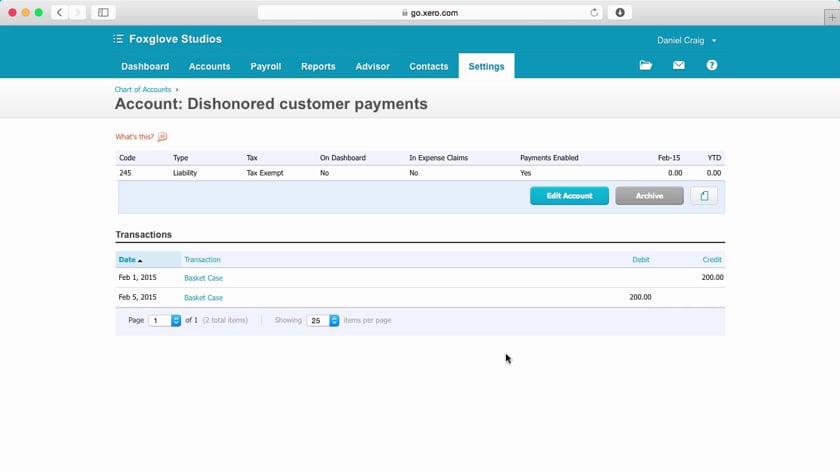Click the copy icon button beside Archive

pyautogui.click(x=704, y=196)
